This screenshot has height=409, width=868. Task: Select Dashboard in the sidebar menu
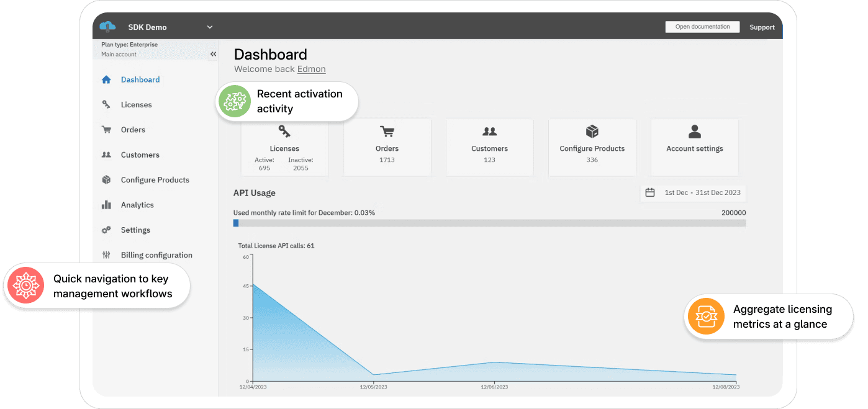point(140,79)
